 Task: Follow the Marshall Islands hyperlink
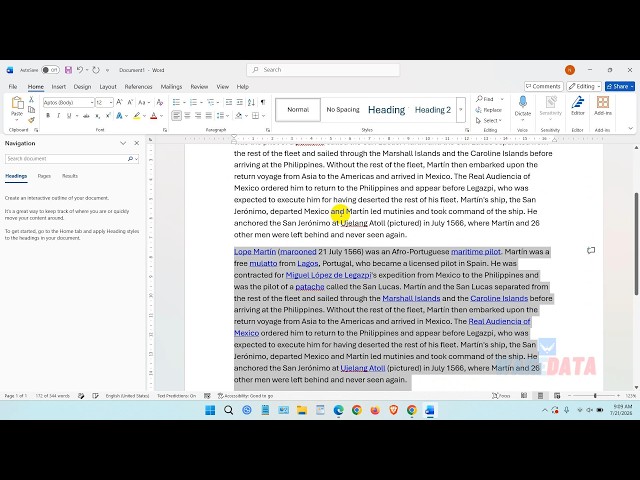tap(411, 298)
